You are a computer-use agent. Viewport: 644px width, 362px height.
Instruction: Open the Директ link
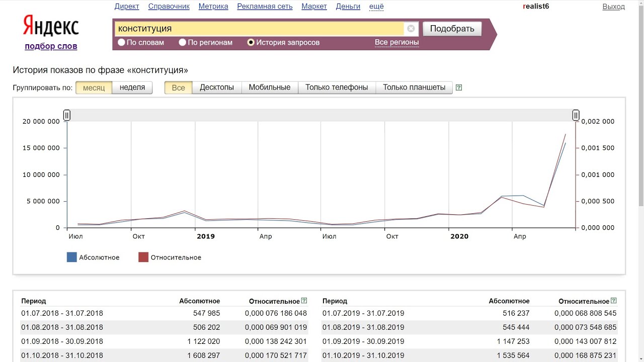click(x=127, y=7)
